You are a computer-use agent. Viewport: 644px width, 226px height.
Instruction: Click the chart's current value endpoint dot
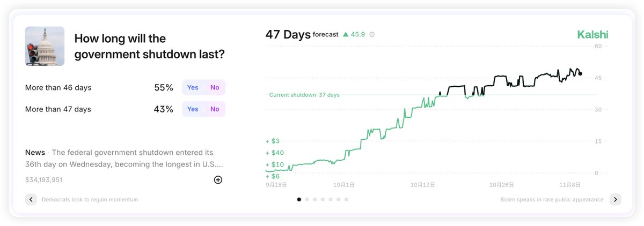coord(580,74)
